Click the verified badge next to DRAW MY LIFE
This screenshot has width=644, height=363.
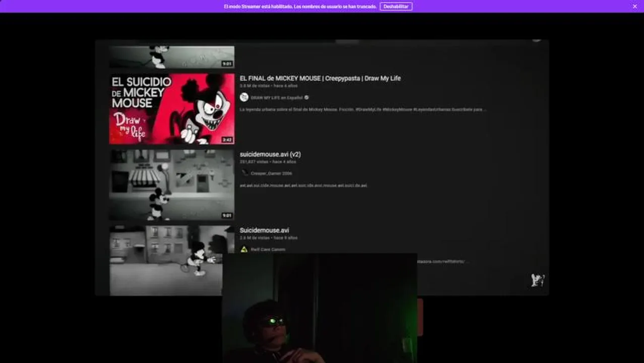(306, 98)
